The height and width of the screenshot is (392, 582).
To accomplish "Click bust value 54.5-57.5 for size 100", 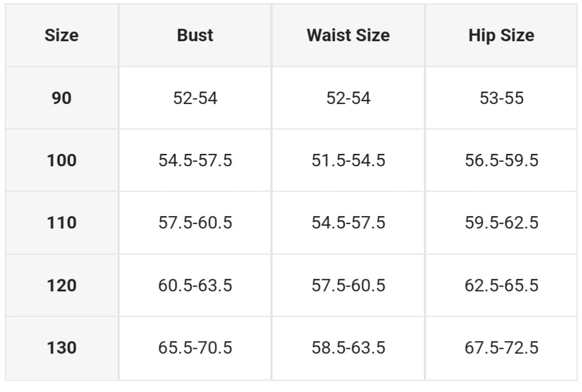I will coord(195,160).
